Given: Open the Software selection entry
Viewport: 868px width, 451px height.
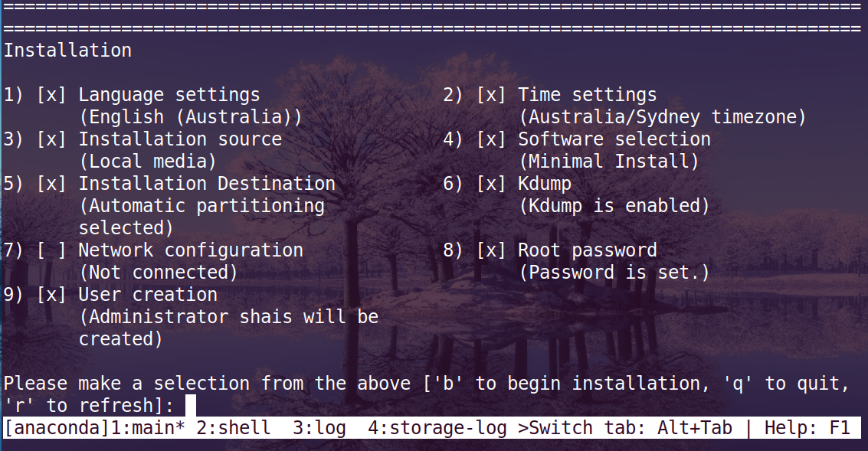Looking at the screenshot, I should tap(614, 139).
